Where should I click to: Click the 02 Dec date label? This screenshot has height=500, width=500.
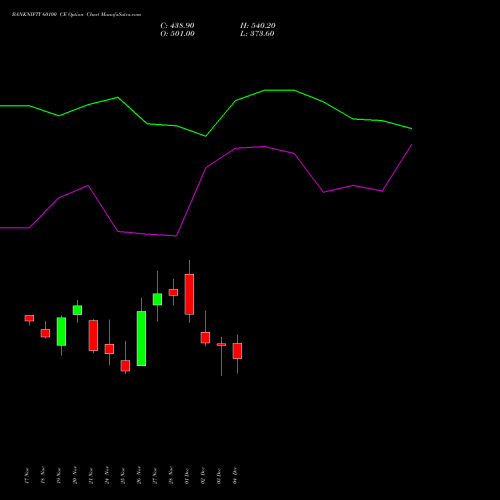point(203,475)
